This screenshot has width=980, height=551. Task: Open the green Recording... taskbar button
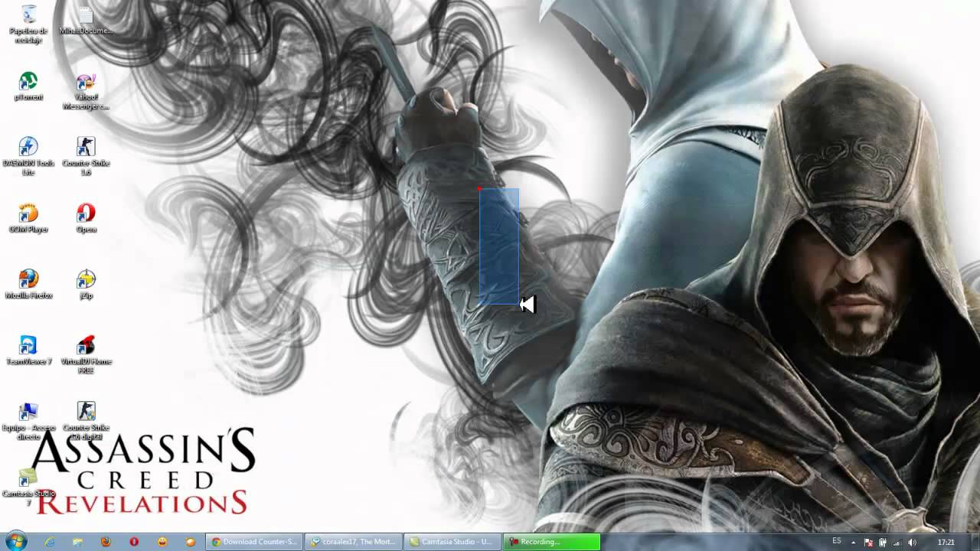(x=551, y=542)
